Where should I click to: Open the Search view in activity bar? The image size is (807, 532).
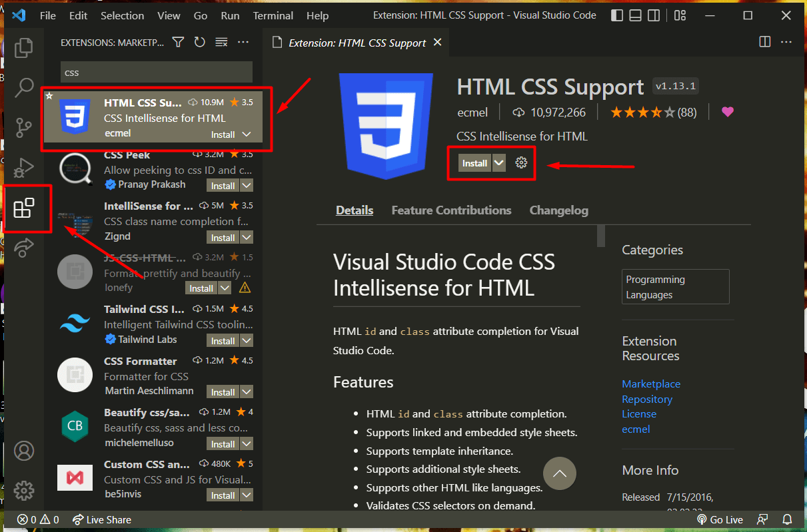tap(24, 87)
